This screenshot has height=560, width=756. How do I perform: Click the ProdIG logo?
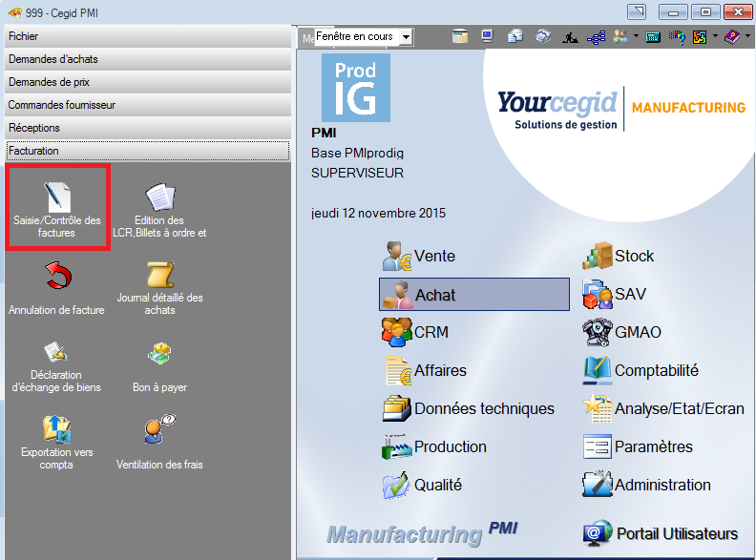[356, 87]
